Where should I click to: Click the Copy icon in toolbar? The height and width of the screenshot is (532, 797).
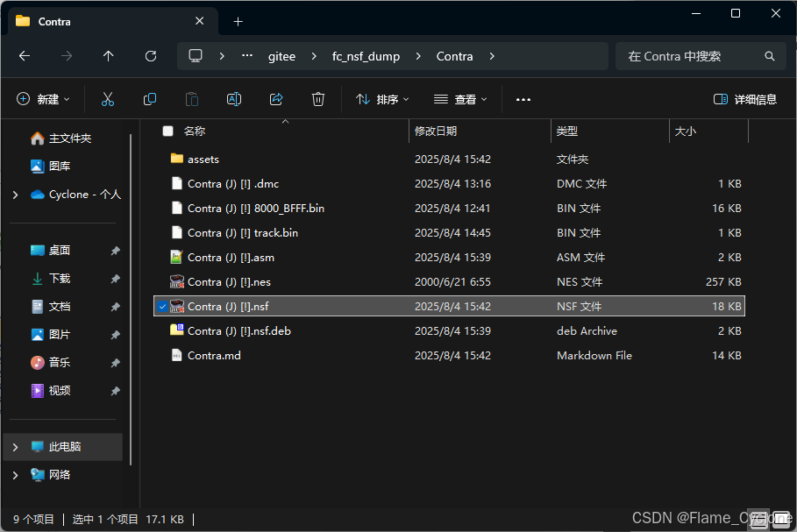[149, 99]
